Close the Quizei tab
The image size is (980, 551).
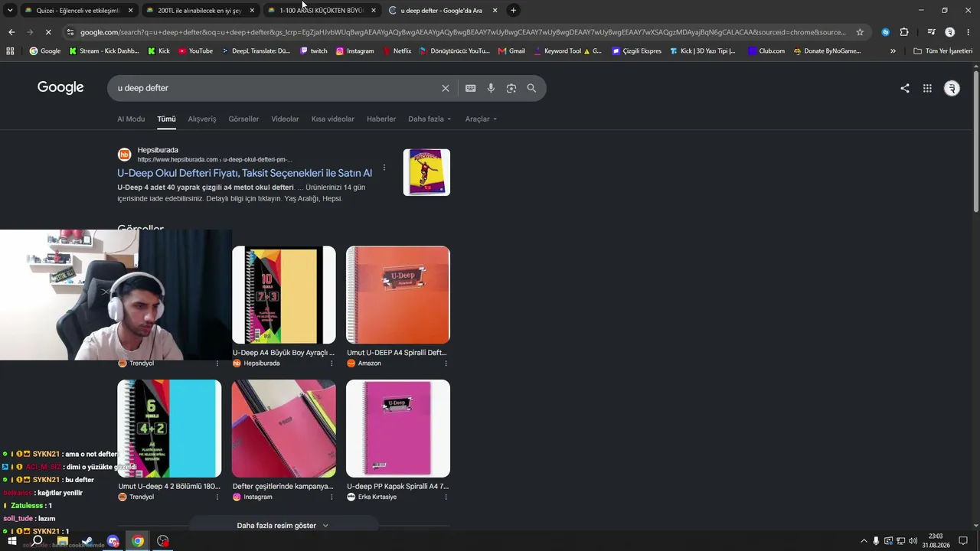coord(130,10)
